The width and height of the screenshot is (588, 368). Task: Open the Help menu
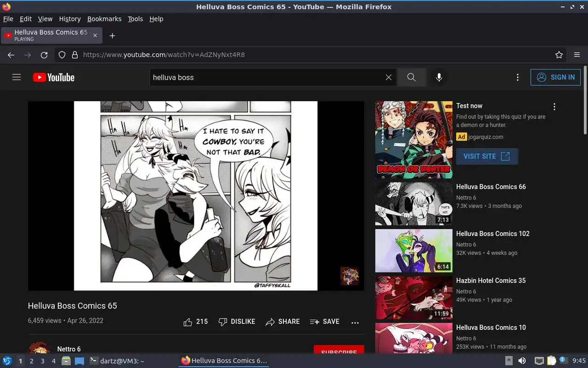[x=156, y=19]
